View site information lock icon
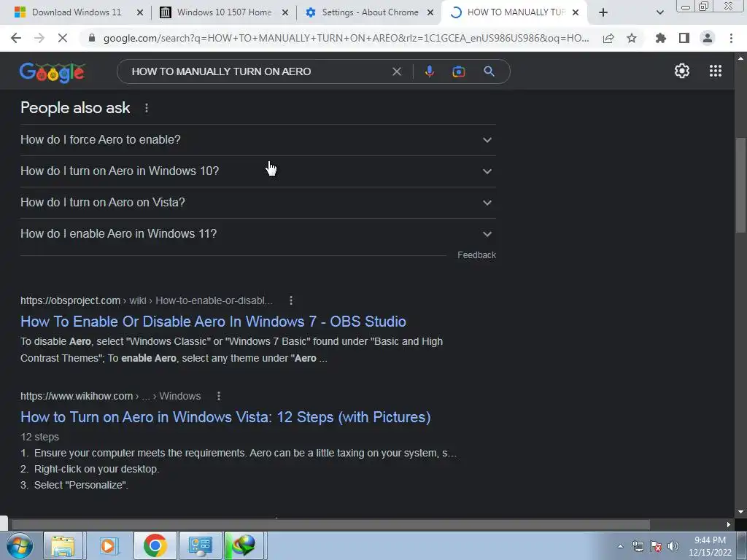Screen dimensions: 747x560 pos(92,38)
